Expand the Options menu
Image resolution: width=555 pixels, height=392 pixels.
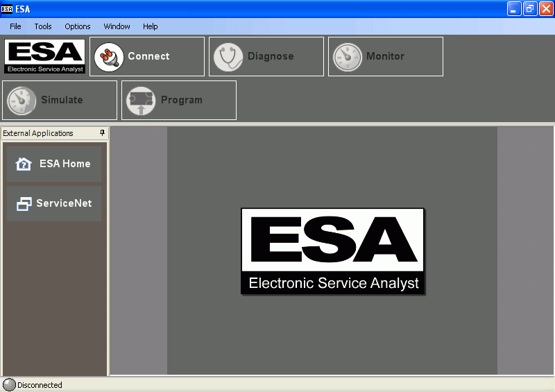coord(78,26)
